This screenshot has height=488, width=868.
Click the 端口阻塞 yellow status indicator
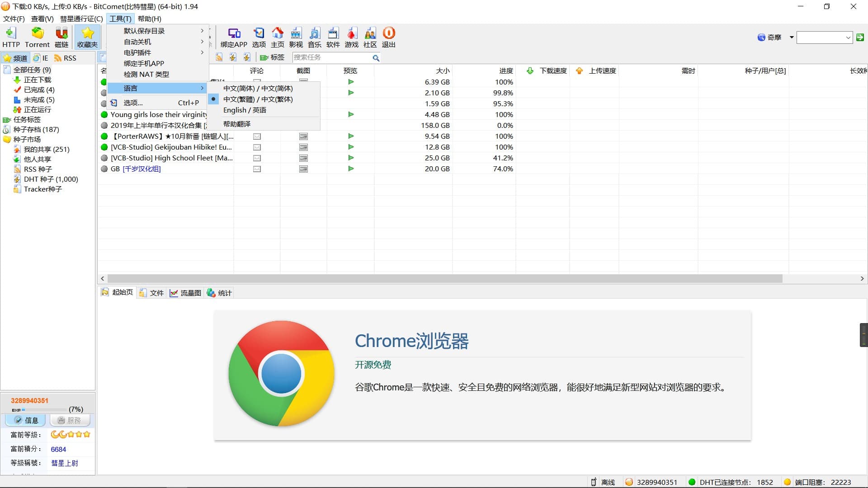click(x=817, y=482)
